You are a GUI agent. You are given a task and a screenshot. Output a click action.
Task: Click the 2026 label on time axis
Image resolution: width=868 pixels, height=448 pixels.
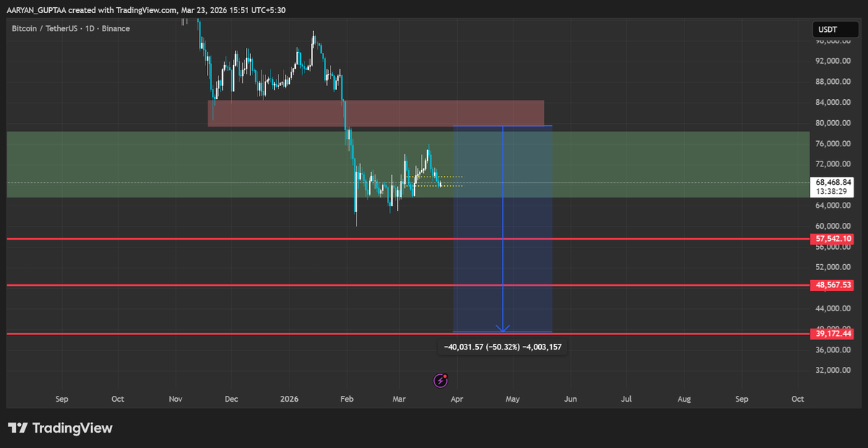tap(289, 399)
